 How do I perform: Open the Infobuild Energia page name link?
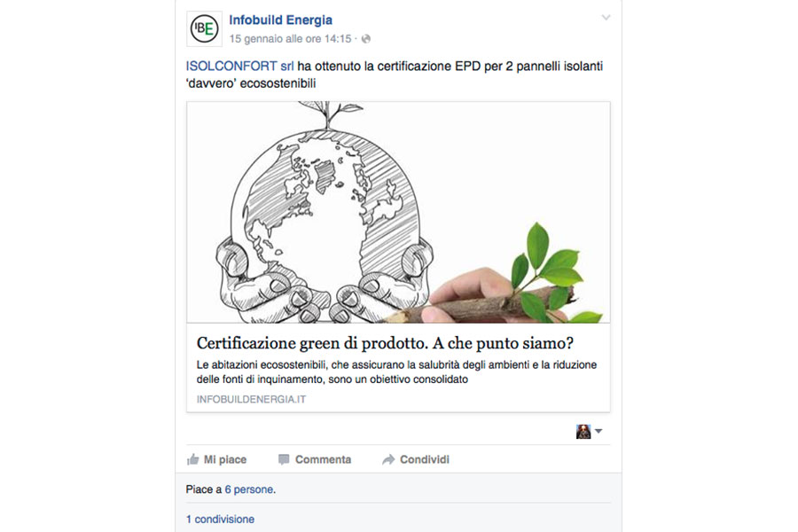[280, 20]
